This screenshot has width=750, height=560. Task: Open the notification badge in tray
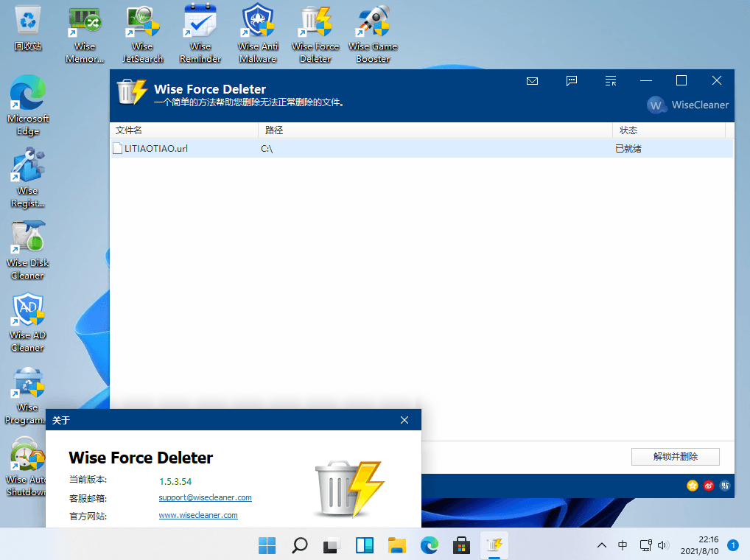733,545
